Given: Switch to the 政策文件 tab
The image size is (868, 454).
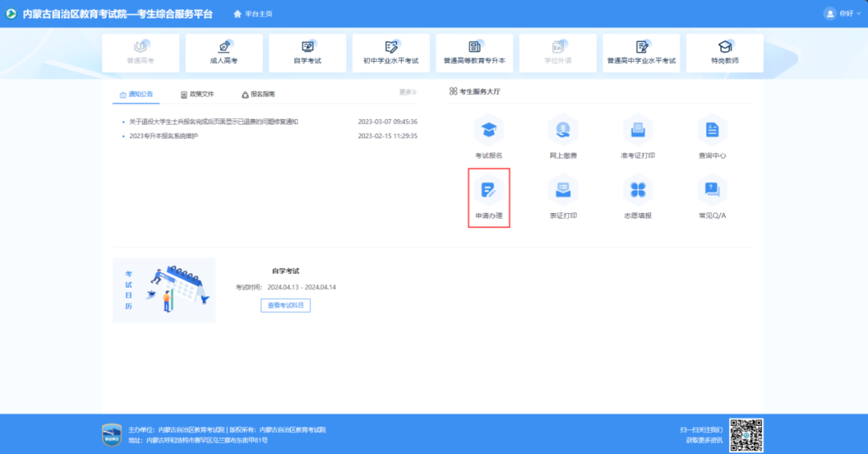Looking at the screenshot, I should 197,94.
